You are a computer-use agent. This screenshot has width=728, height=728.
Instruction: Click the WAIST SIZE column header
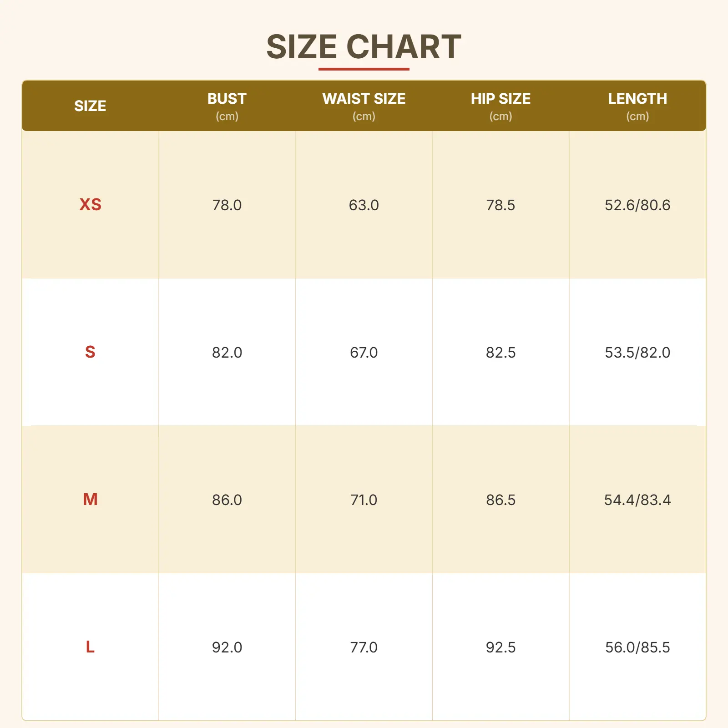click(364, 99)
